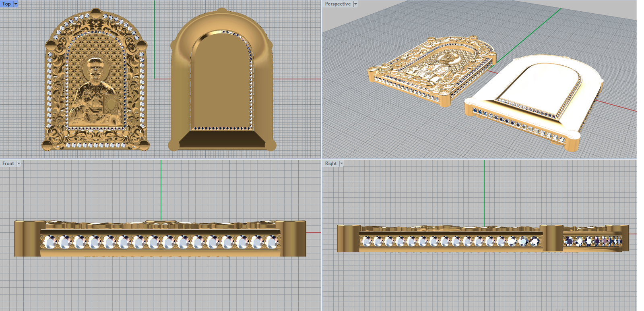Select the ornate icon model in Perspective view

pos(431,68)
